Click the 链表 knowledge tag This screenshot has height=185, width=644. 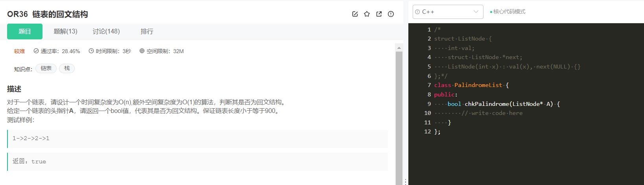(46, 68)
